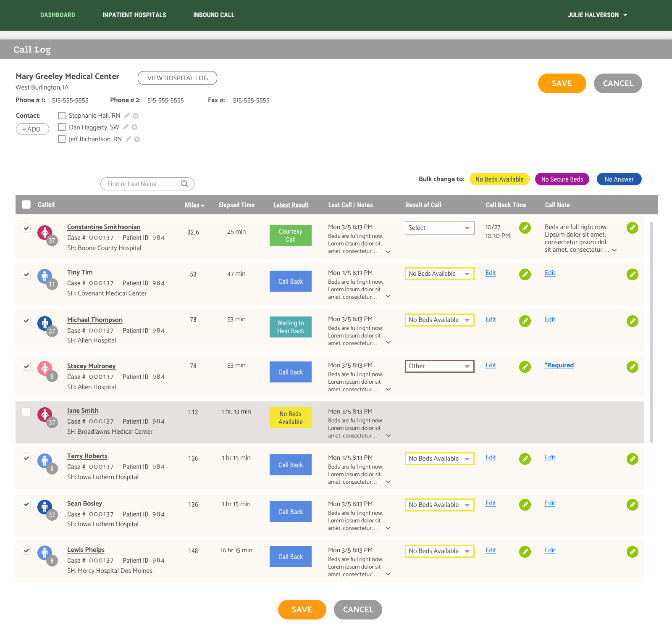This screenshot has height=630, width=672.
Task: Click pencil edit icon beside Stephanie Hall, RN
Action: coord(127,116)
